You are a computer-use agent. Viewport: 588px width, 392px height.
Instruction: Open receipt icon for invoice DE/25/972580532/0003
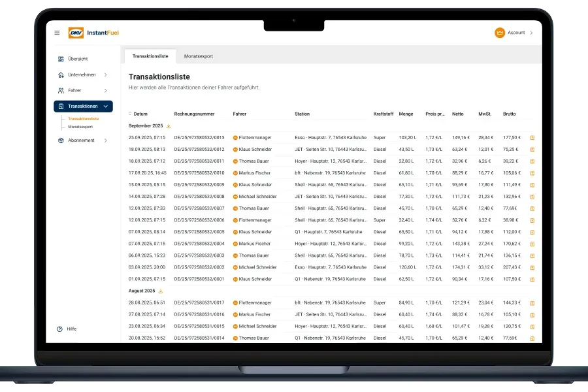point(532,256)
